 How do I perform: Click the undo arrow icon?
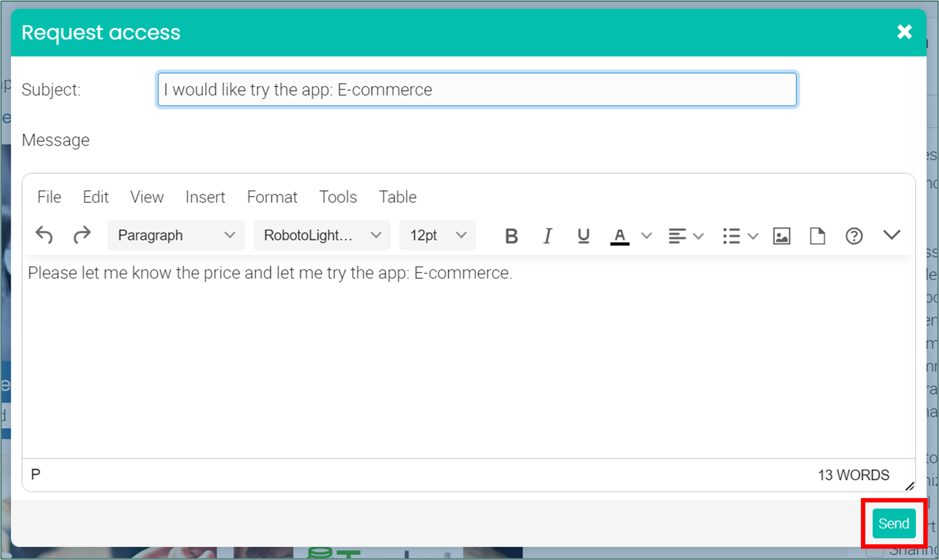(x=44, y=236)
